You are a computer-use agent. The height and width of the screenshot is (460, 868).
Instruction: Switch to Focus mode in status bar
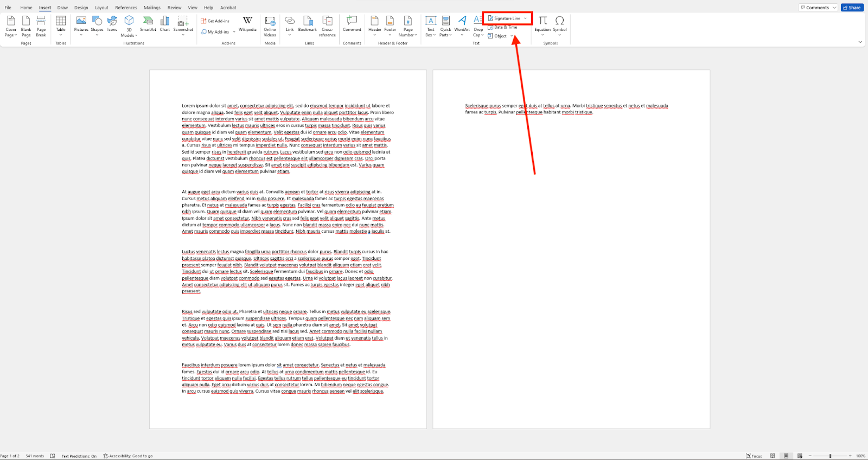coord(754,456)
